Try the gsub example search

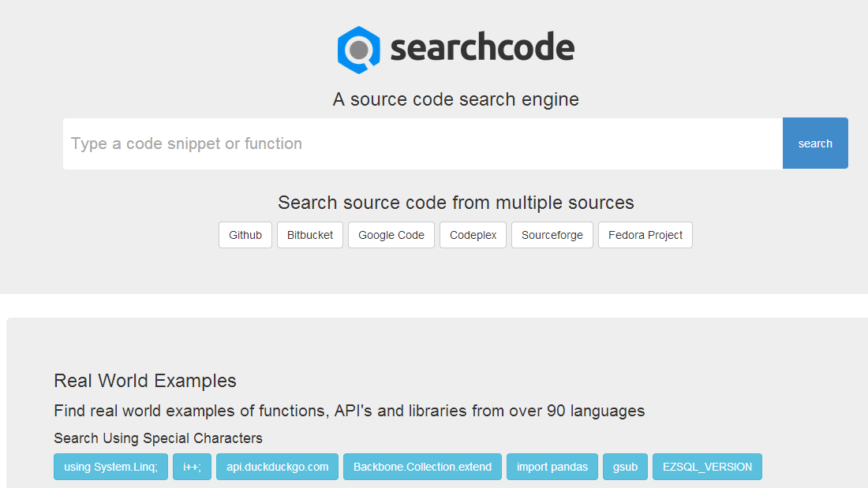(x=625, y=467)
